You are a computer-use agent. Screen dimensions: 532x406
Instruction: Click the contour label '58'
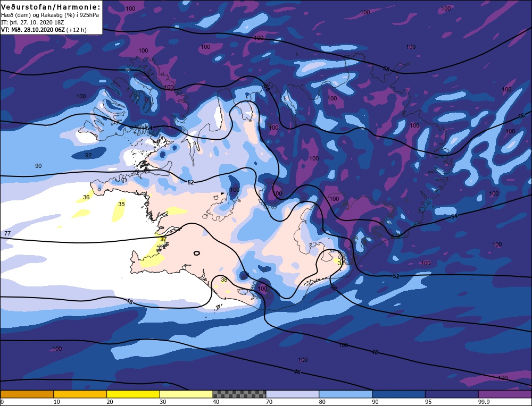pos(386,69)
